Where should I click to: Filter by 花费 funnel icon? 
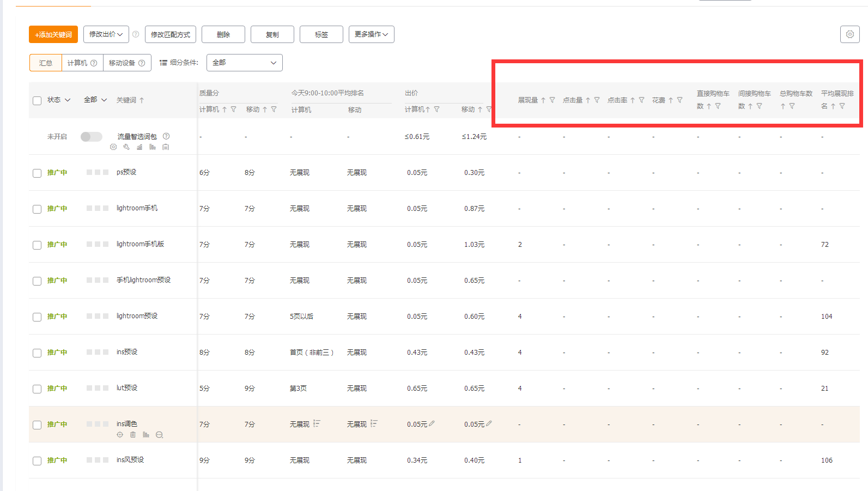pos(679,100)
